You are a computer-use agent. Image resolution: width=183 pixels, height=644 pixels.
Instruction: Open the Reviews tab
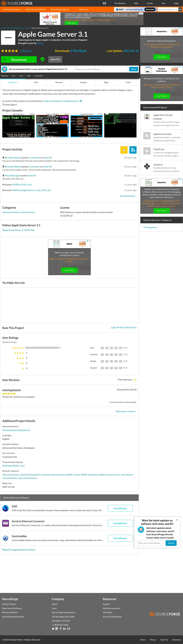[59, 82]
